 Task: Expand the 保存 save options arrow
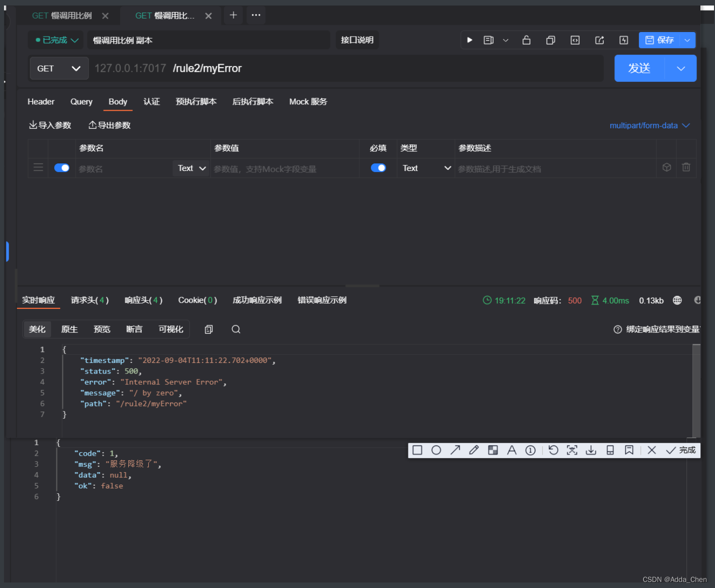coord(687,40)
